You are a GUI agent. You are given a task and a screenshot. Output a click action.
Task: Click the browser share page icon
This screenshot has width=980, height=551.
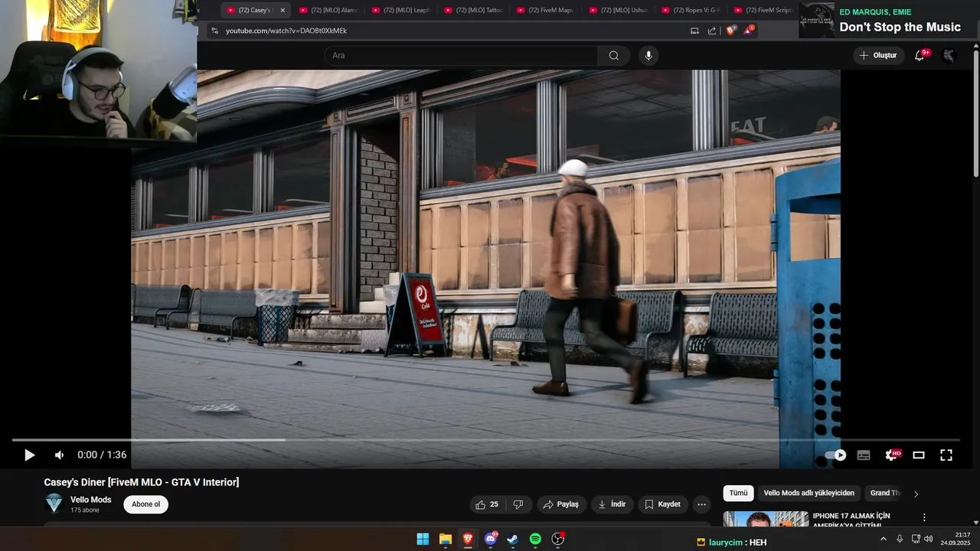tap(712, 31)
